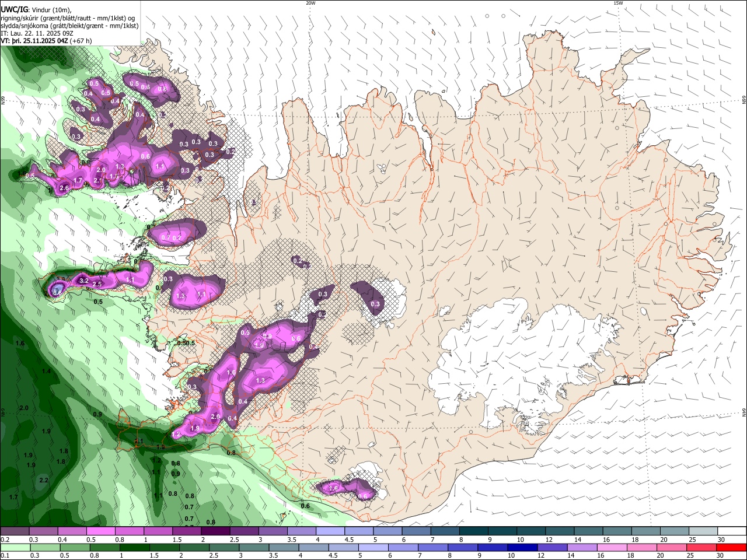Click the 'slydda/snjókoma' legend description line
The height and width of the screenshot is (560, 747).
(69, 26)
